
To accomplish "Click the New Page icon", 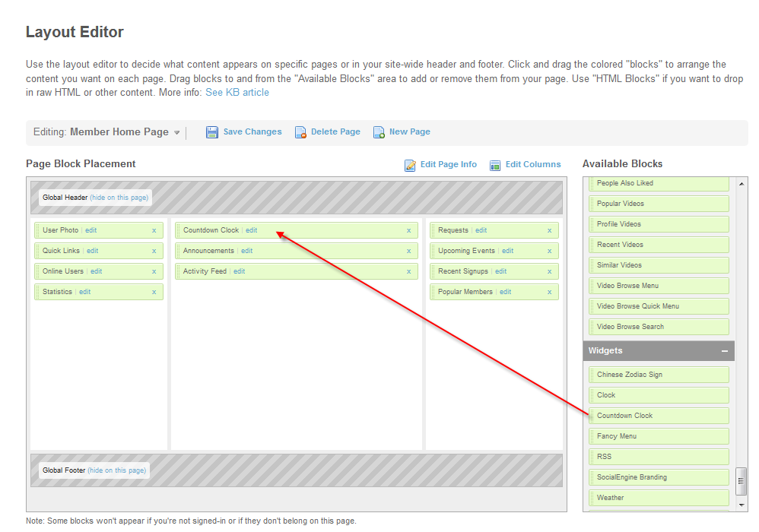I will (x=379, y=132).
